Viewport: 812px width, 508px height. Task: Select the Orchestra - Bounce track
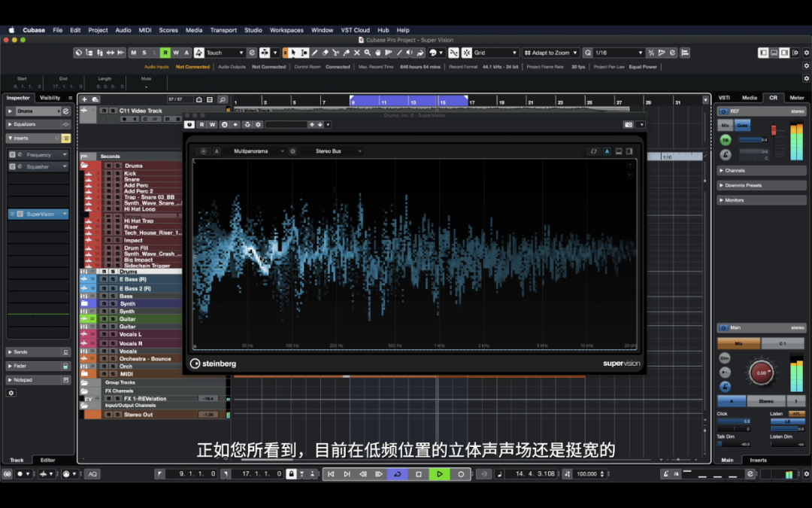click(145, 359)
